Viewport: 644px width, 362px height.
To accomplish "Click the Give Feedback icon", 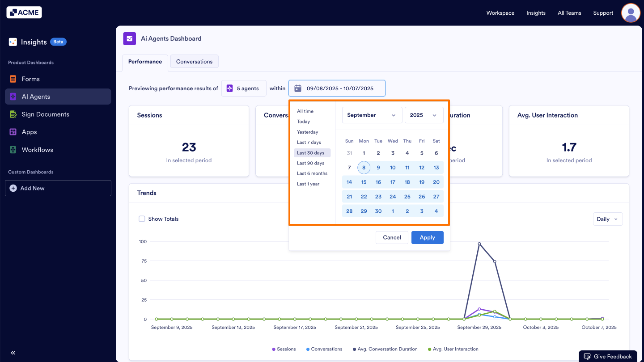I will coord(587,356).
